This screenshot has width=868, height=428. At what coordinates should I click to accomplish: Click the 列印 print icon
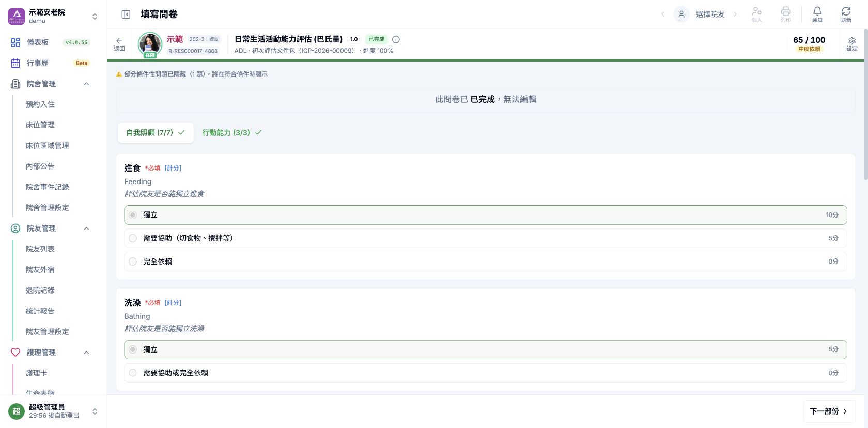pyautogui.click(x=786, y=14)
